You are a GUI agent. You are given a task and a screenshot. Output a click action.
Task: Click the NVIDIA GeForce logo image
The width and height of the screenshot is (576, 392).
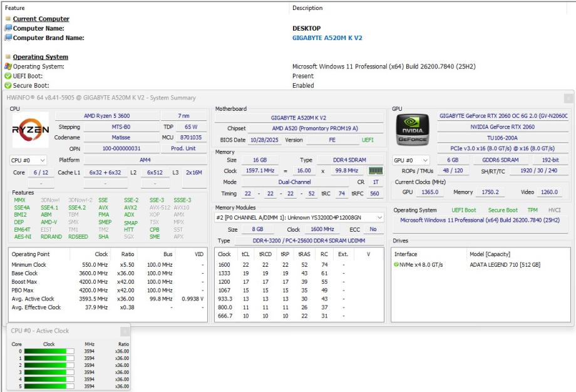413,130
